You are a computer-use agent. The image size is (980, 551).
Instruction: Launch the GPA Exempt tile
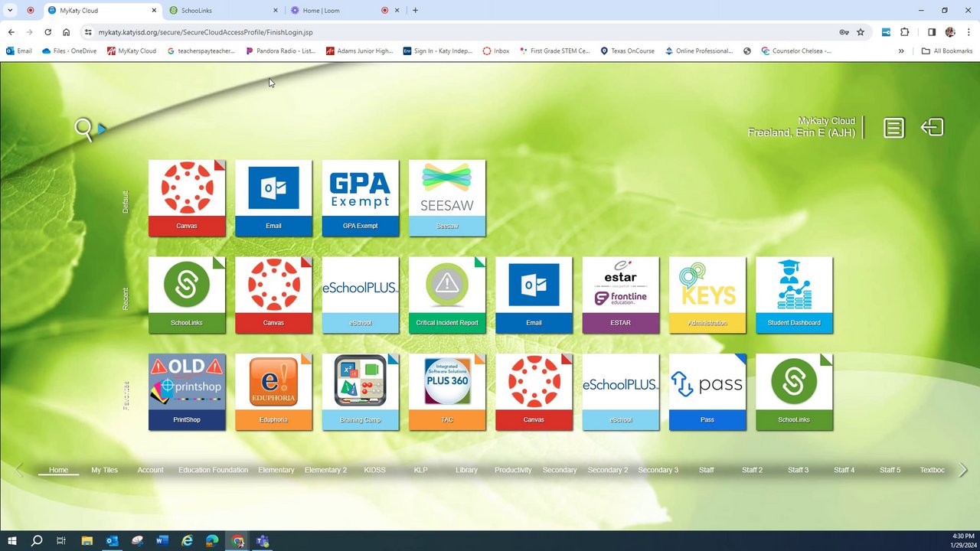tap(361, 197)
